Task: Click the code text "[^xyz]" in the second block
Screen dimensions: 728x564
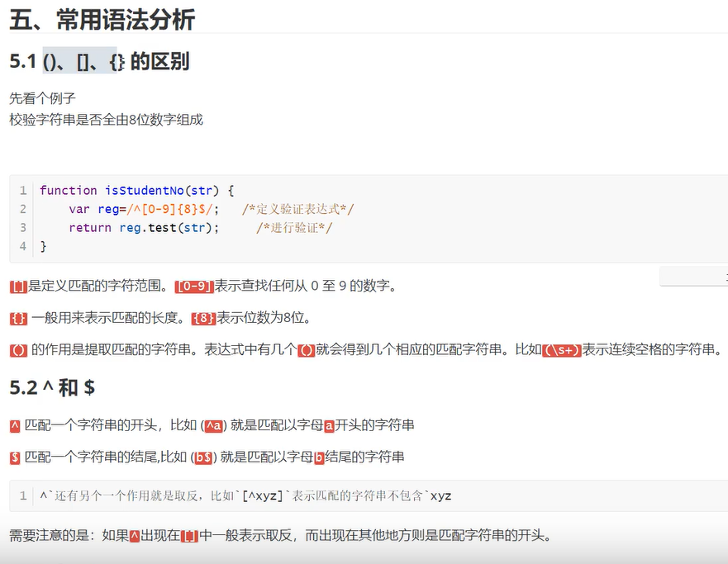Action: [262, 495]
